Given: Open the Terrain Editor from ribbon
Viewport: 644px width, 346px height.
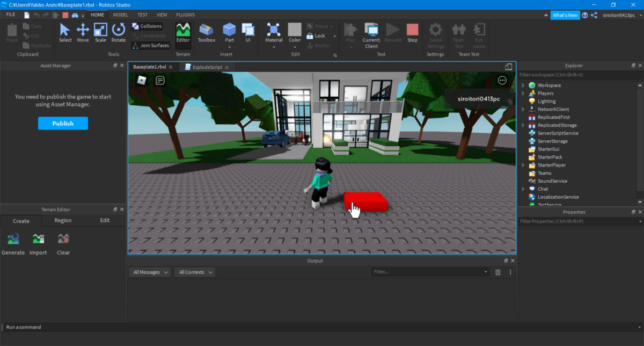Looking at the screenshot, I should [183, 32].
